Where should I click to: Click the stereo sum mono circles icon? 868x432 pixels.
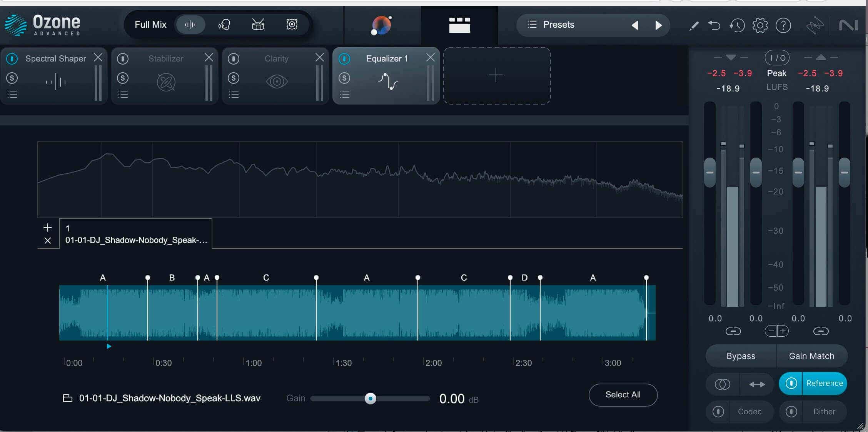tap(722, 384)
